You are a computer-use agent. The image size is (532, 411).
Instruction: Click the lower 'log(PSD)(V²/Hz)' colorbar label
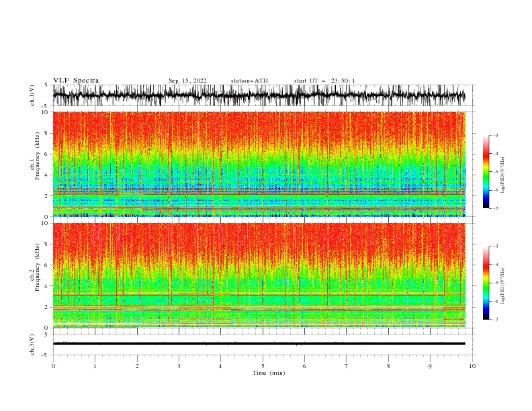(x=503, y=286)
